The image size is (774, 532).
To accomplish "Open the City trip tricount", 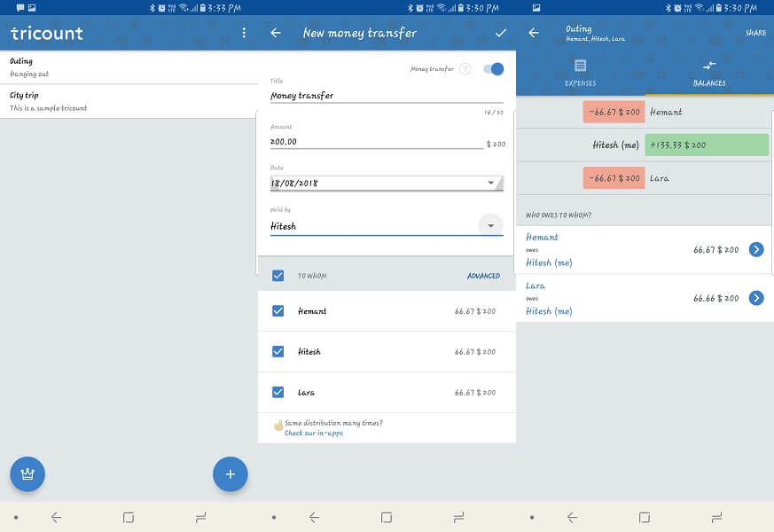I will click(129, 101).
